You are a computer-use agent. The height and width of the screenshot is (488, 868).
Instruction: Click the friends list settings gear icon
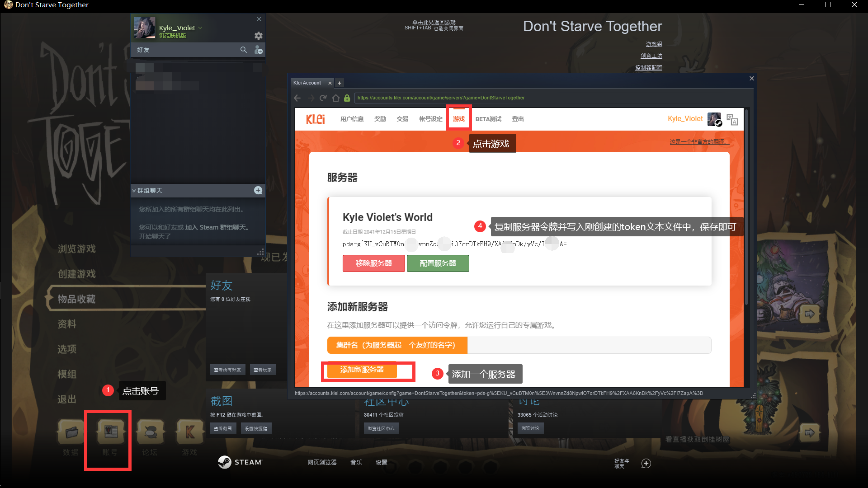click(x=258, y=36)
